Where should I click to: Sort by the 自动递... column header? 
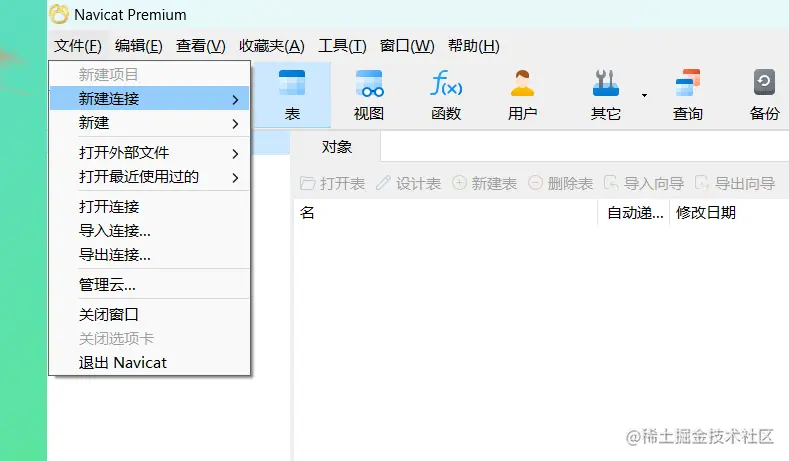tap(634, 213)
